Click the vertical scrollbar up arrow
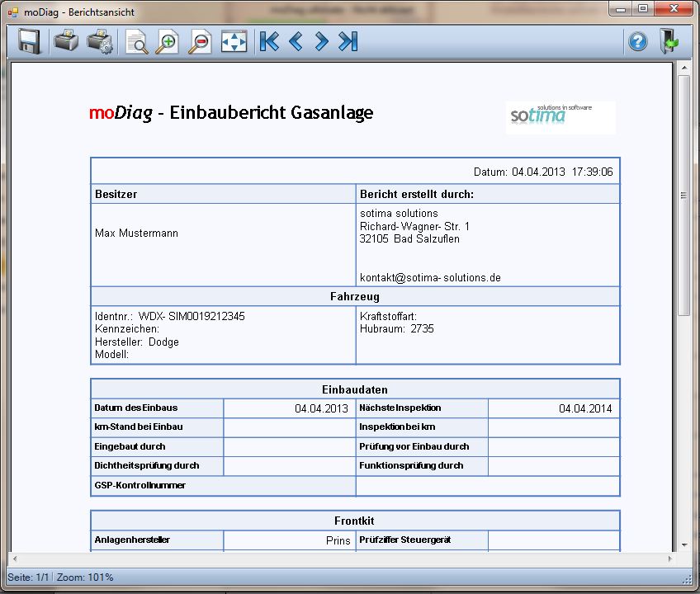This screenshot has width=700, height=594. [683, 67]
